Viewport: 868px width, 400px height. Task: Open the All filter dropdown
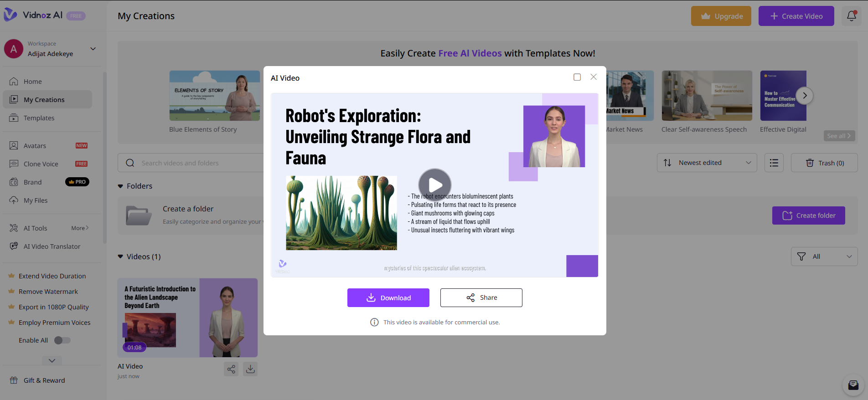click(x=824, y=256)
